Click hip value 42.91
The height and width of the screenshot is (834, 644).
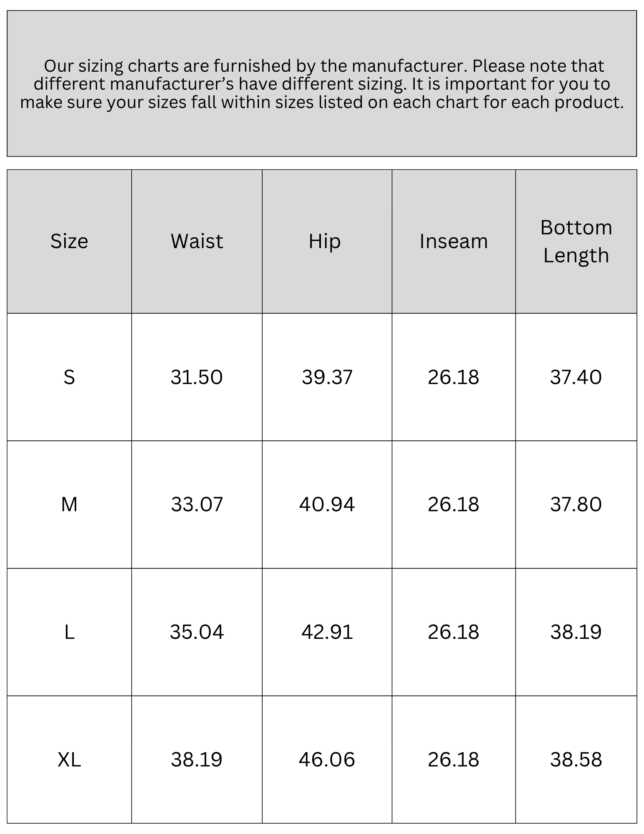click(327, 632)
